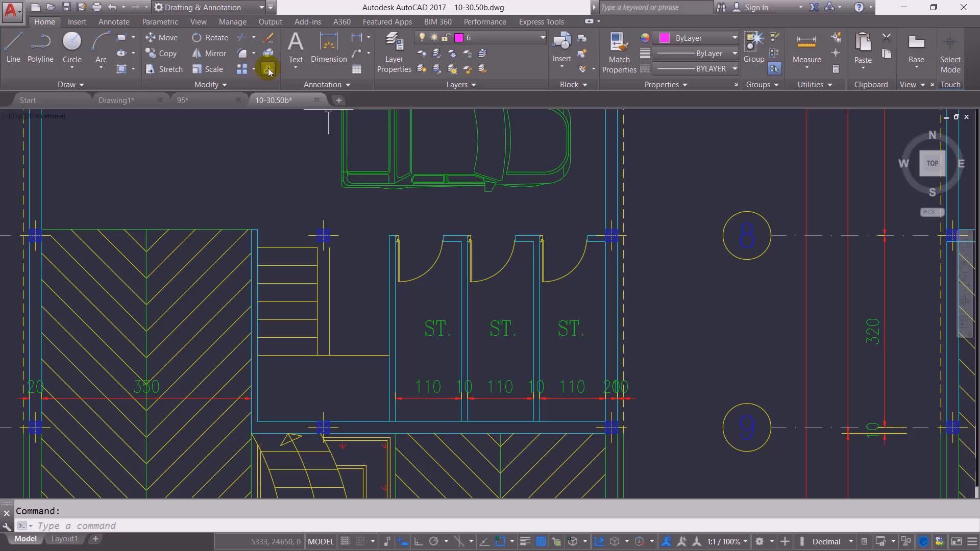Expand the Draw panel flyout

(70, 84)
